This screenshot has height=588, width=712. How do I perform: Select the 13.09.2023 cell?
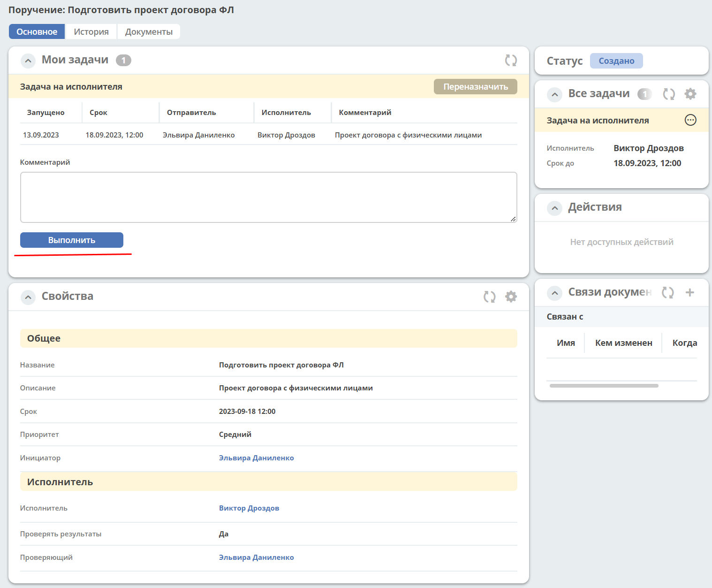(41, 135)
